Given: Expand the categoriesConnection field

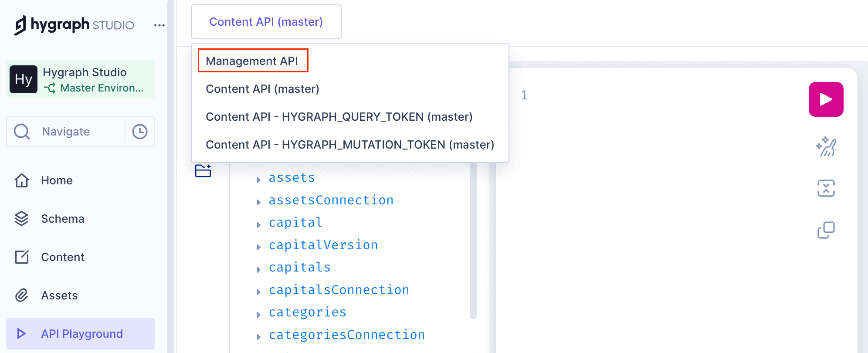Looking at the screenshot, I should [258, 336].
